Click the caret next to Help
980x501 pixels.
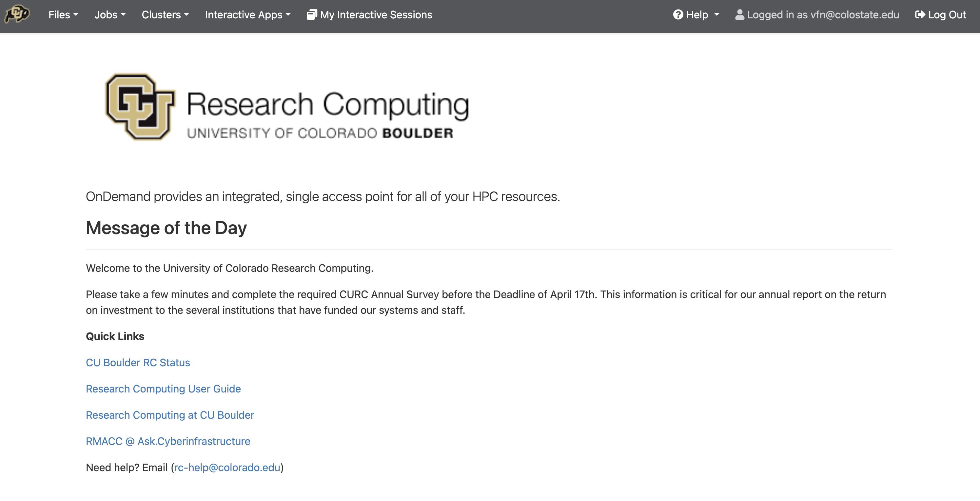pyautogui.click(x=717, y=14)
